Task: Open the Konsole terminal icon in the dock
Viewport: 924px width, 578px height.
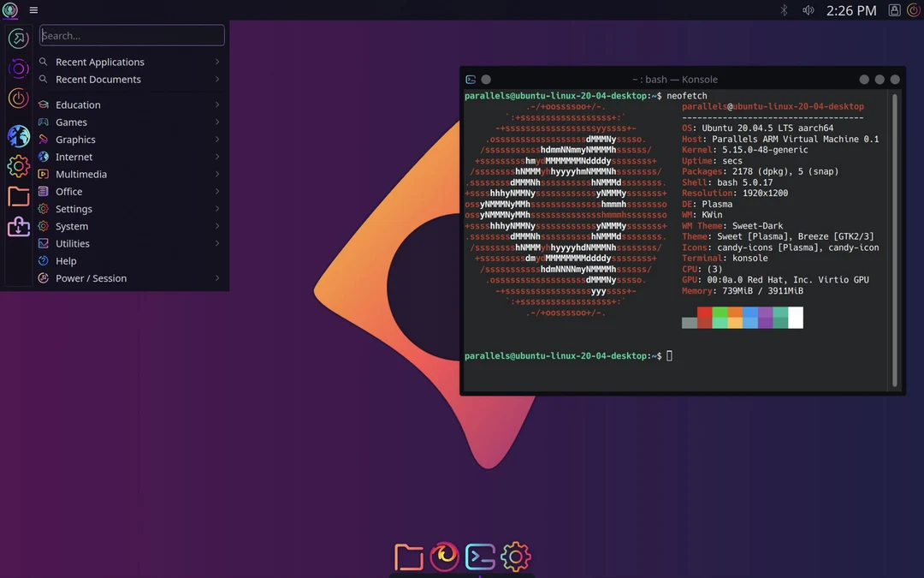Action: point(480,556)
